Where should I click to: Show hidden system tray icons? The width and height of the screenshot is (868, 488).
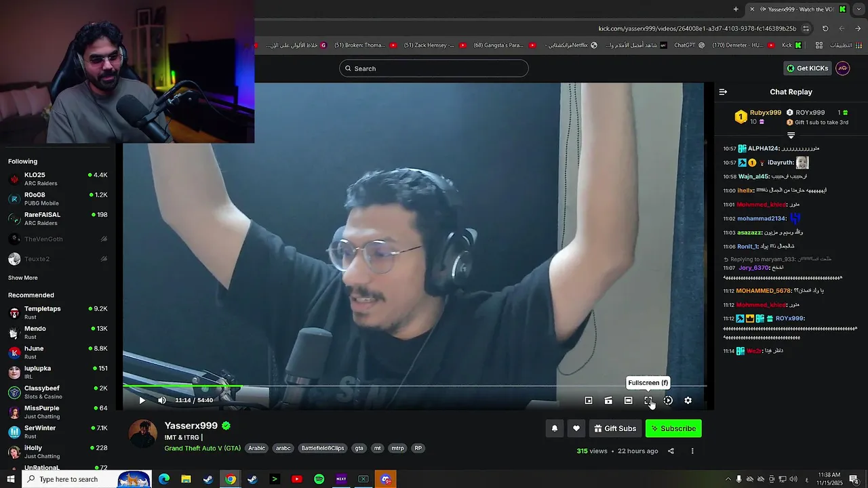(728, 479)
